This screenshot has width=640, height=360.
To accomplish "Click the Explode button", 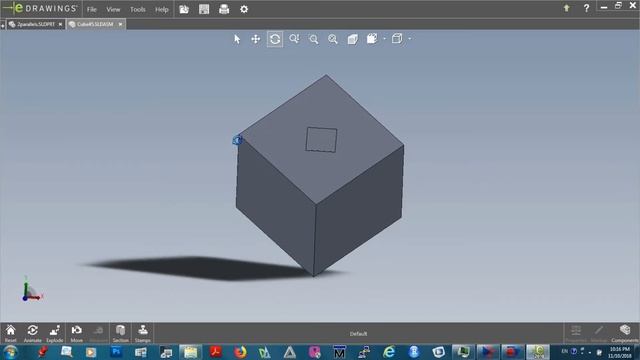I will pyautogui.click(x=55, y=333).
